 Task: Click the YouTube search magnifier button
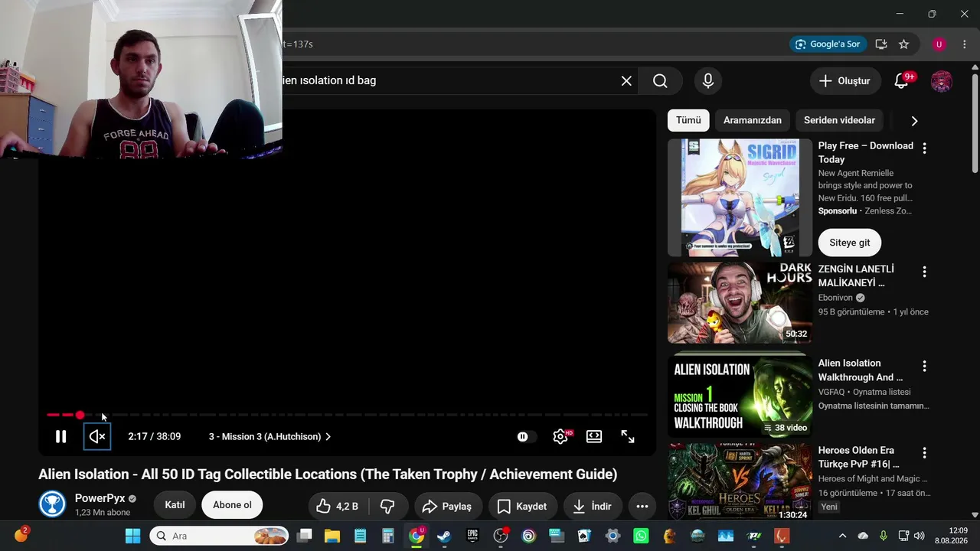coord(660,81)
